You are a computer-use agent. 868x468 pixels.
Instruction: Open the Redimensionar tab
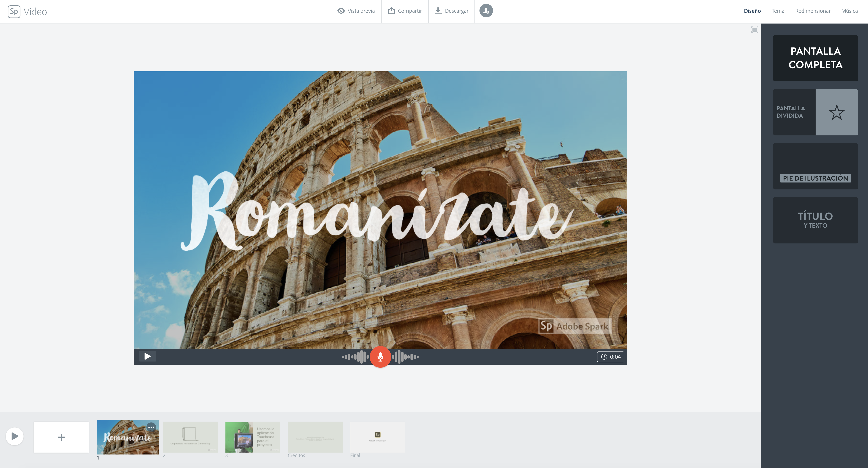pos(812,11)
